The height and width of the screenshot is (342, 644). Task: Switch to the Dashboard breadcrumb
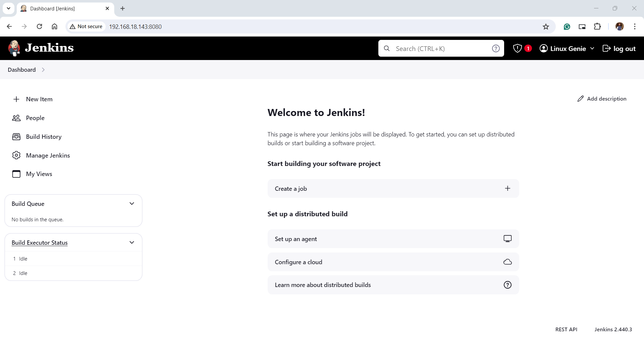(x=21, y=70)
